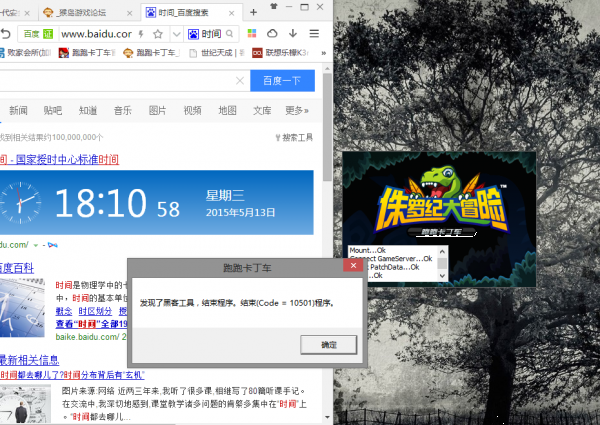The height and width of the screenshot is (425, 600).
Task: Click the page scrollbar up arrow
Action: pyautogui.click(x=327, y=69)
